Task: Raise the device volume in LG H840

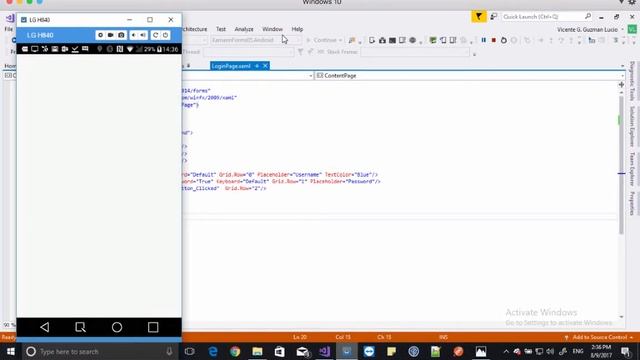Action: pyautogui.click(x=143, y=35)
